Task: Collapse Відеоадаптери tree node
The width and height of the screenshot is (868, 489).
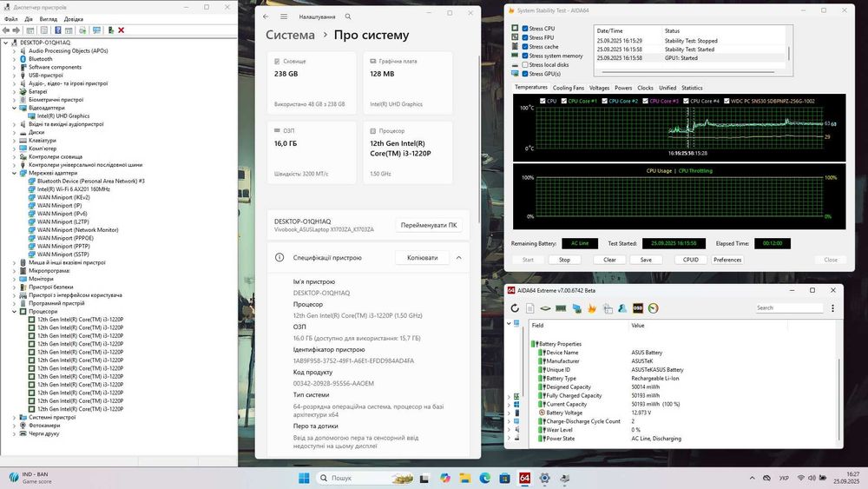Action: 15,108
